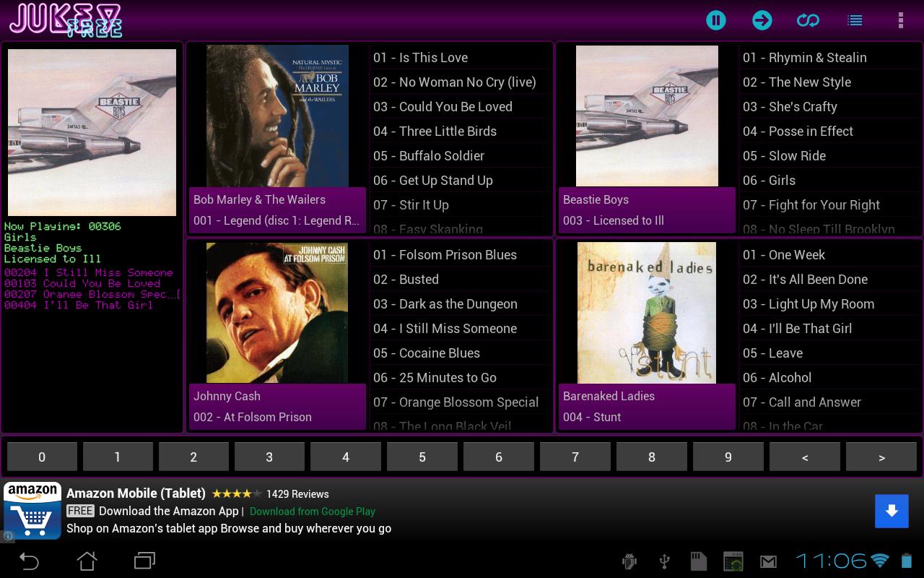The image size is (924, 578).
Task: Play 07 - Call and Answer
Action: 830,402
